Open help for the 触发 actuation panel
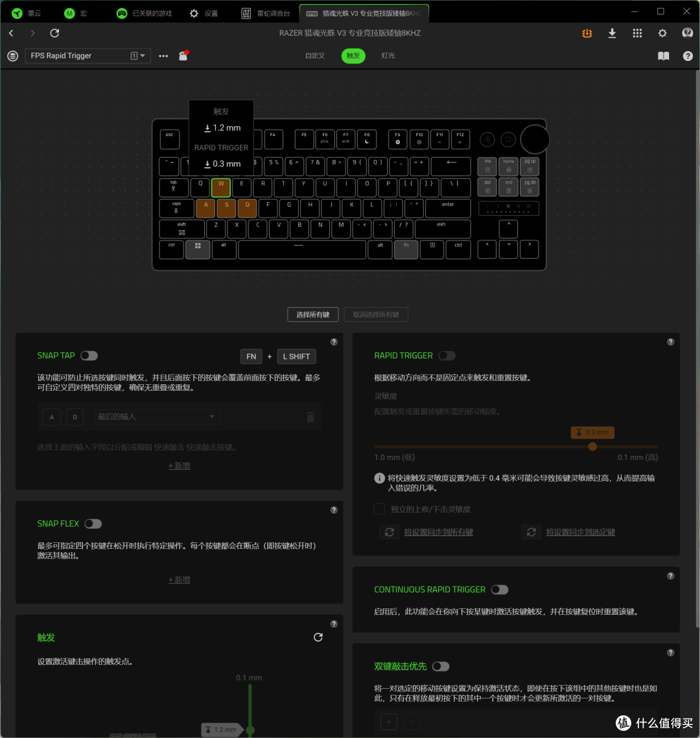The image size is (700, 738). 334,623
